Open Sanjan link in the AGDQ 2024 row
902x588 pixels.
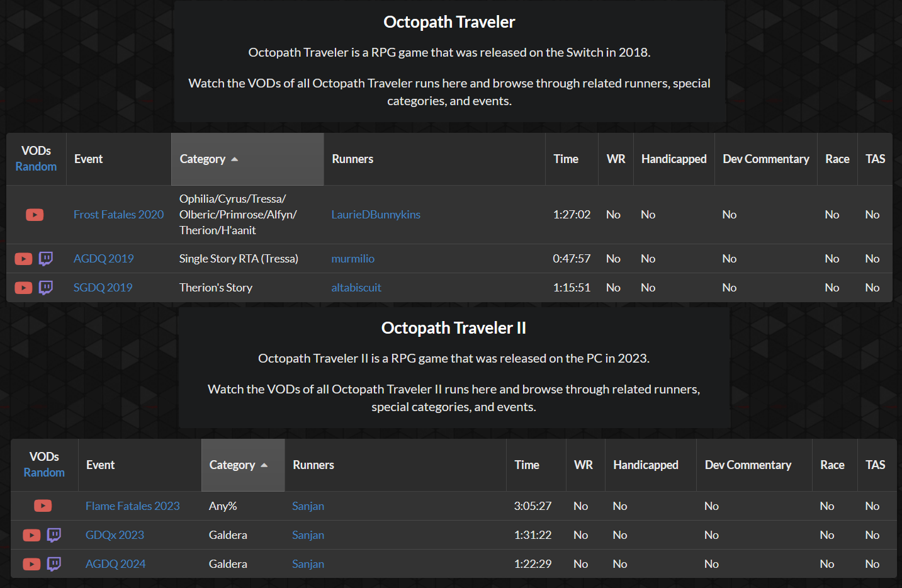coord(308,564)
